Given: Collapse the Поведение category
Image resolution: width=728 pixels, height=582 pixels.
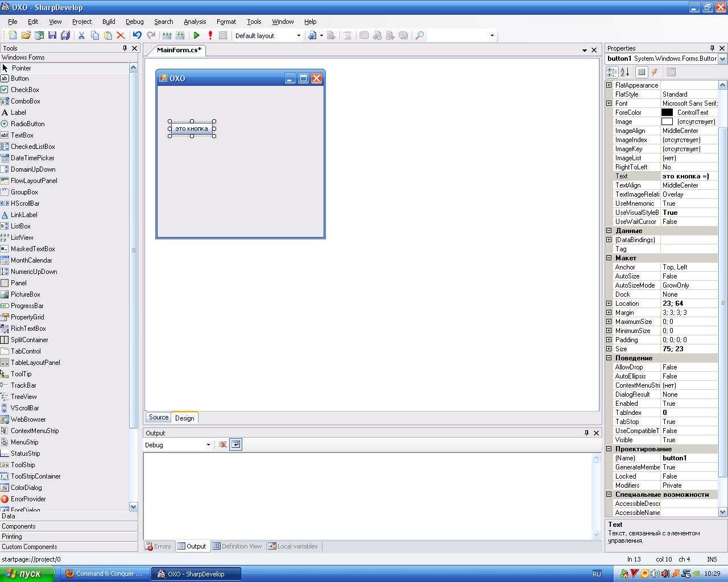Looking at the screenshot, I should coord(609,358).
